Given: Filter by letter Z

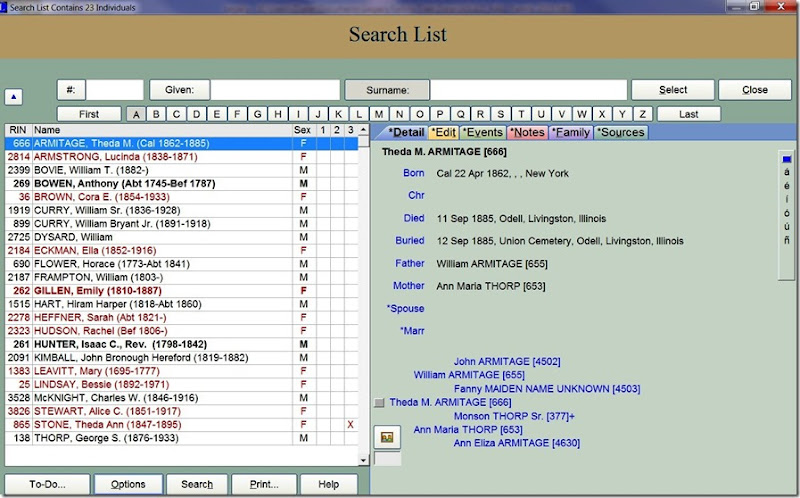Looking at the screenshot, I should tap(643, 114).
